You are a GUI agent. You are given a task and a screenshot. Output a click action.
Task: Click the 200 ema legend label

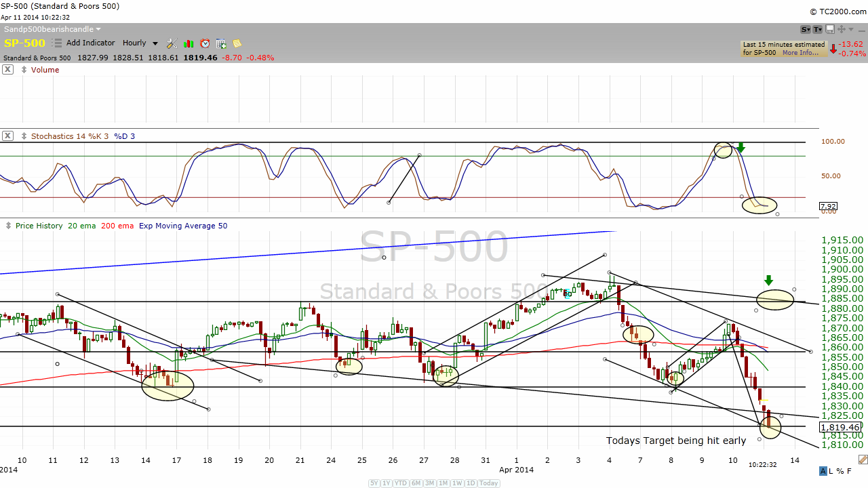click(x=117, y=226)
